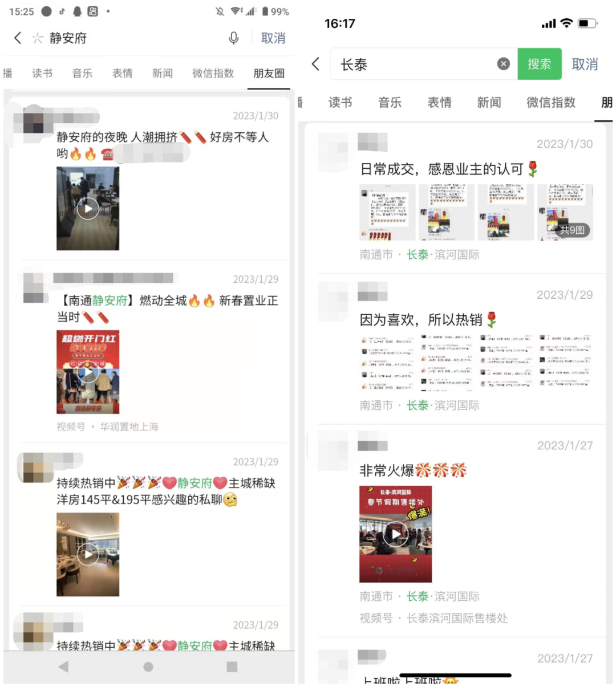Image resolution: width=616 pixels, height=687 pixels.
Task: Play the 春节假期售楼处 video under 非常火爆
Action: click(x=395, y=534)
